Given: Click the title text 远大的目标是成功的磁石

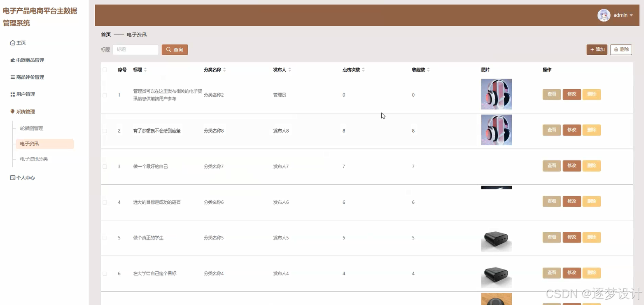Looking at the screenshot, I should point(157,203).
